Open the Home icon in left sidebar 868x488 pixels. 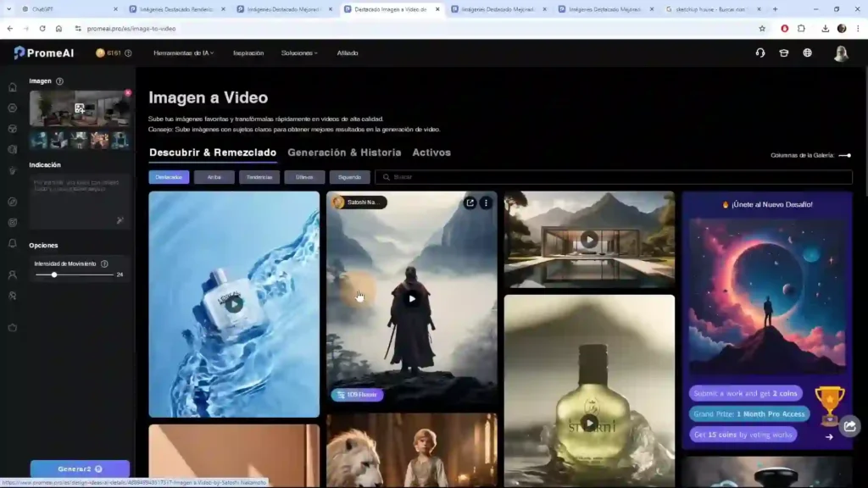pos(12,87)
